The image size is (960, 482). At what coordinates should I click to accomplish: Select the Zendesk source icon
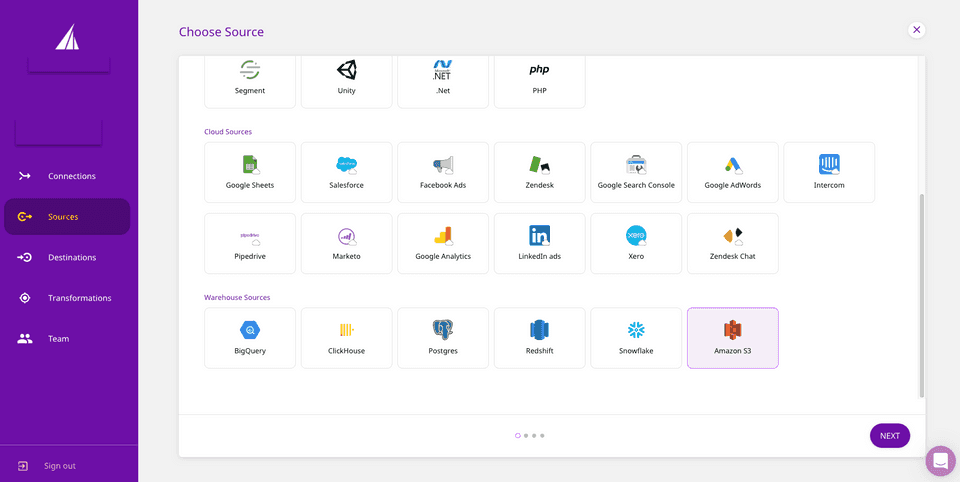[539, 166]
